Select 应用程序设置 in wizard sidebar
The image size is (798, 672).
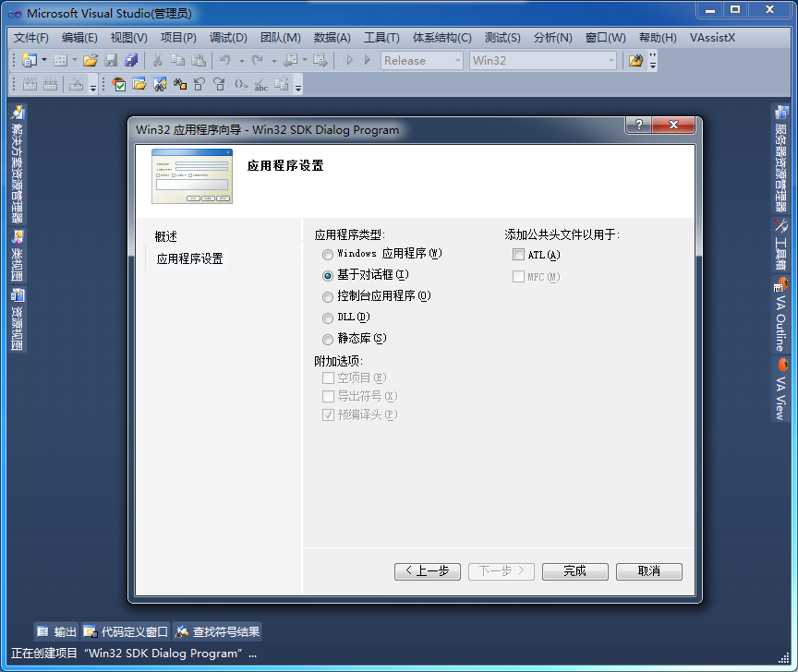point(190,259)
